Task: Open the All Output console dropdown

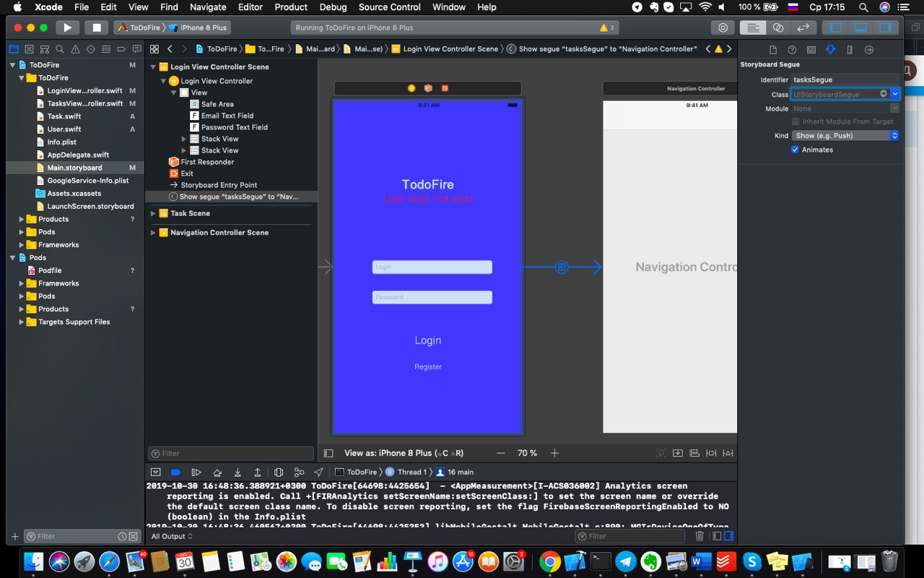Action: pyautogui.click(x=172, y=536)
